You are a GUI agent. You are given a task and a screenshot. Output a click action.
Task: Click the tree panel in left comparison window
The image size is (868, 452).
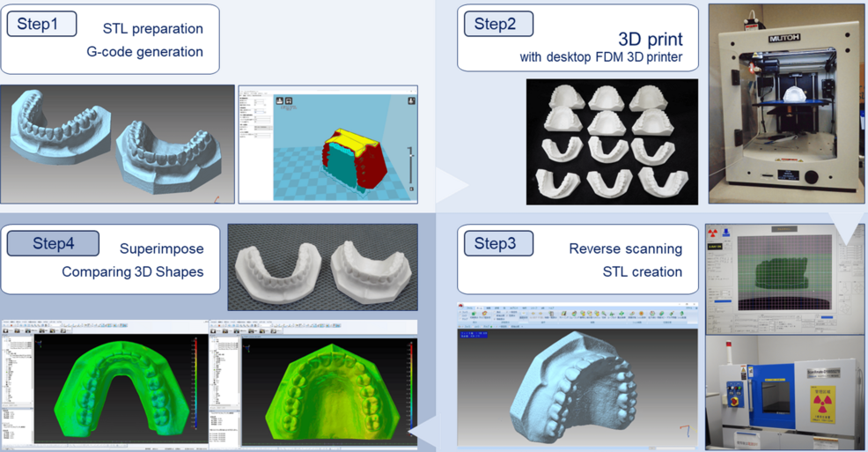coord(18,370)
